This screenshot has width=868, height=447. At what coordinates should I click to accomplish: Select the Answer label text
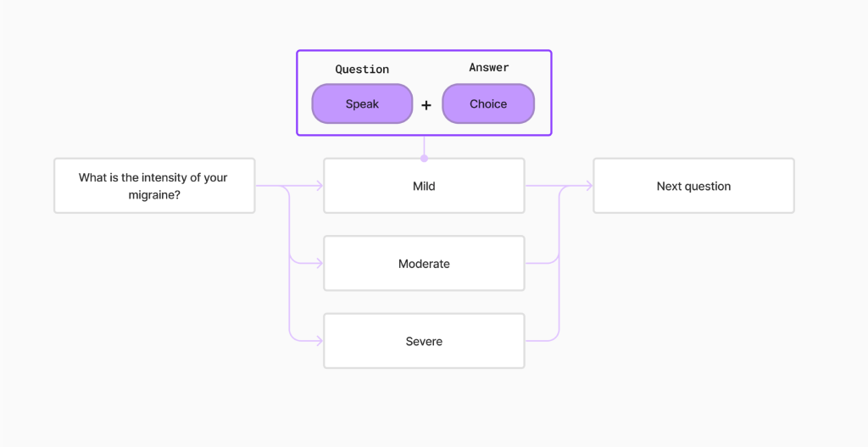click(489, 68)
